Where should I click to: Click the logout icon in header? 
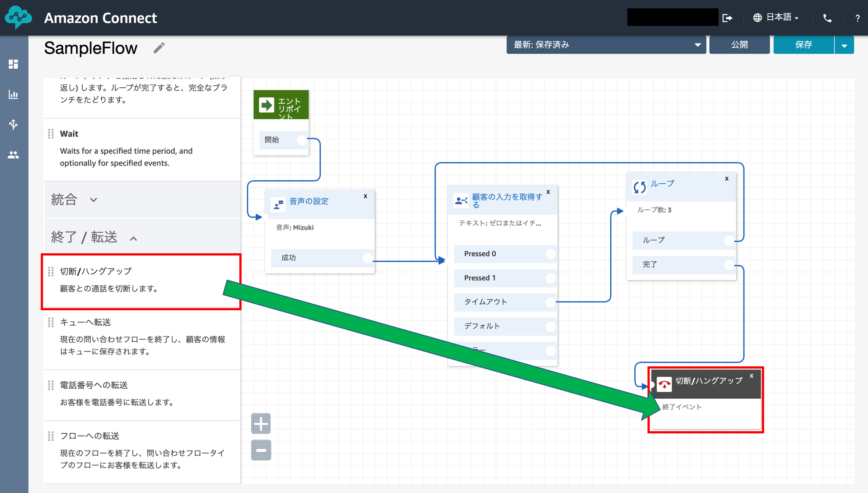point(727,18)
